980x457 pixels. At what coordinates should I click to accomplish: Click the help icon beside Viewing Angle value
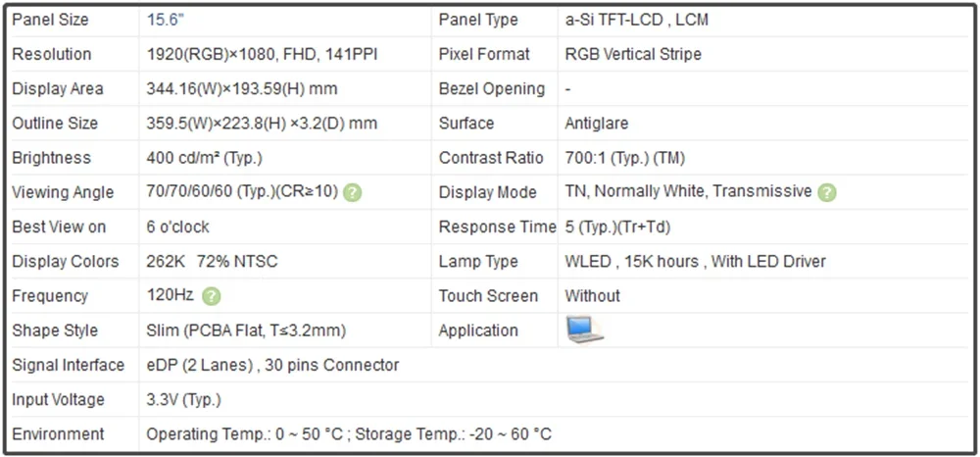click(353, 192)
